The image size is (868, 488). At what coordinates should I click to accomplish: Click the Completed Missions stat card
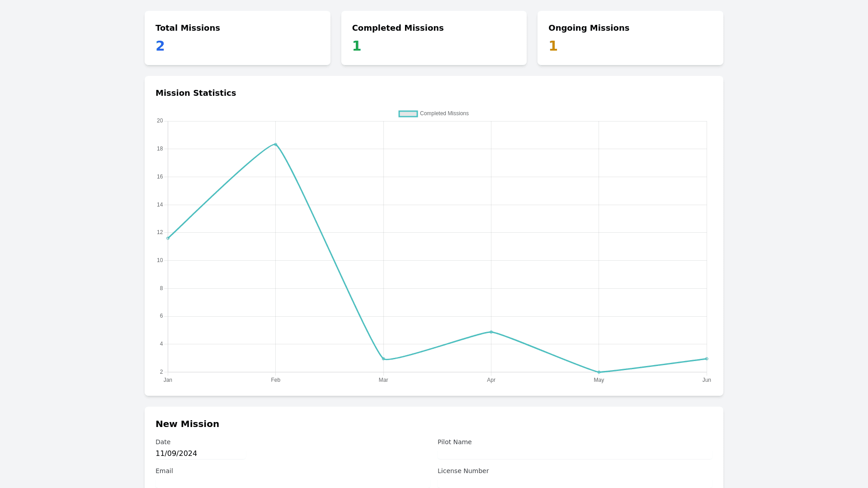pos(434,38)
